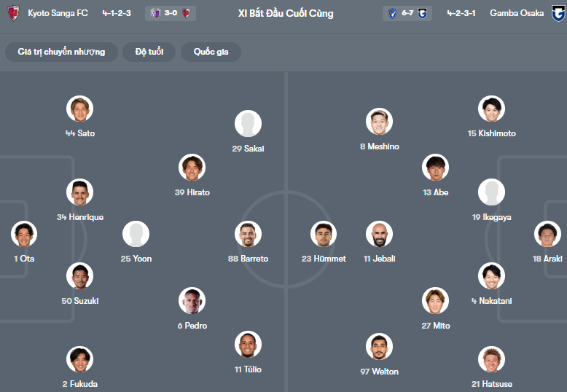
Task: Click the blank avatar for Yoon
Action: pos(136,235)
